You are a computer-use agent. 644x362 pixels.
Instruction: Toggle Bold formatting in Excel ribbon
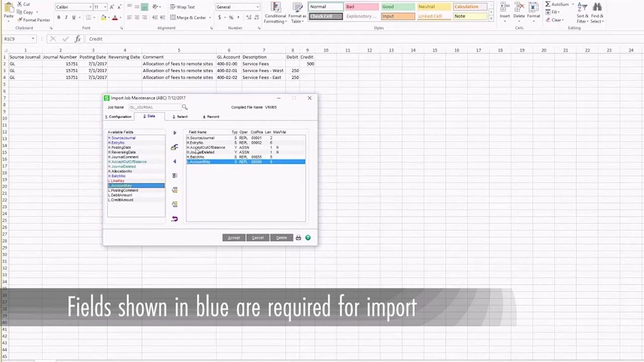[58, 18]
